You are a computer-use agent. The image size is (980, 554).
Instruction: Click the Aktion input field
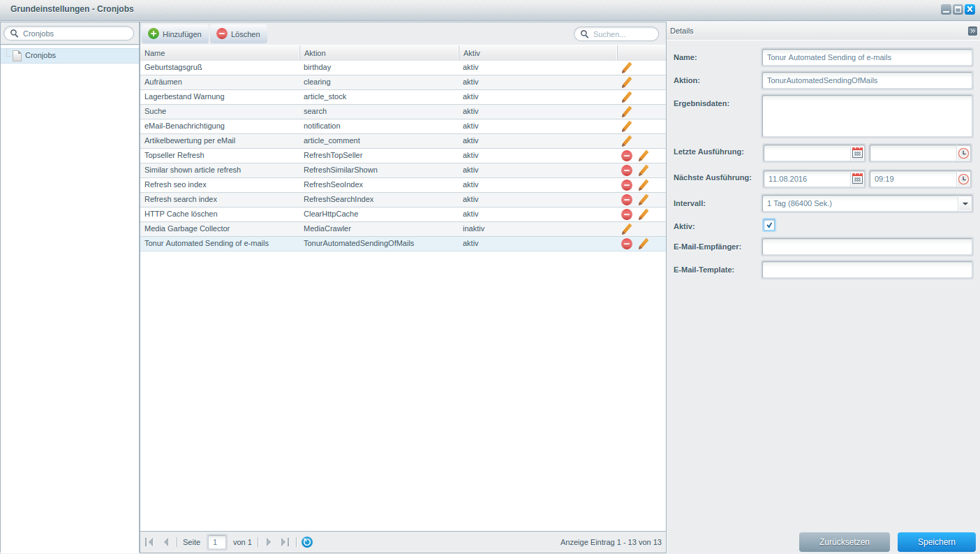(x=867, y=80)
